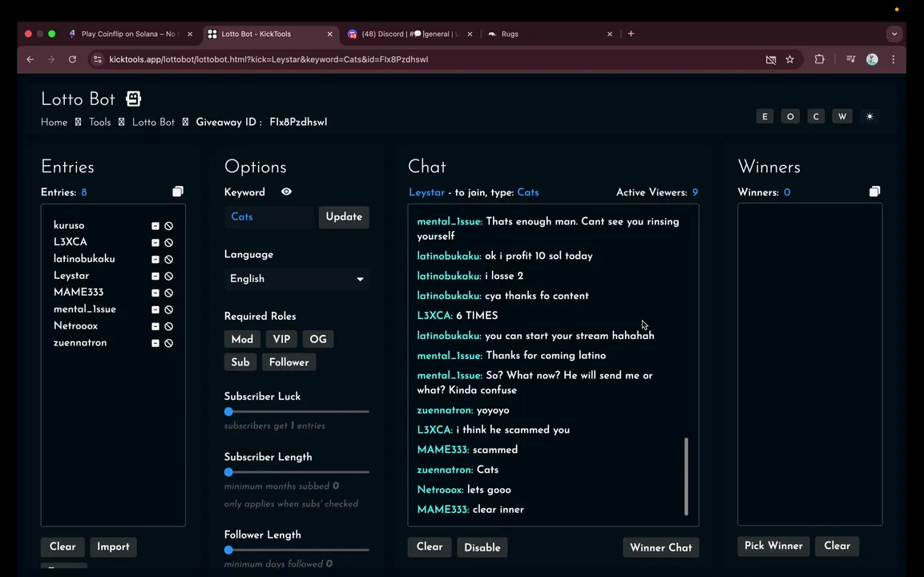Toggle the VIP required role
924x577 pixels.
[281, 340]
